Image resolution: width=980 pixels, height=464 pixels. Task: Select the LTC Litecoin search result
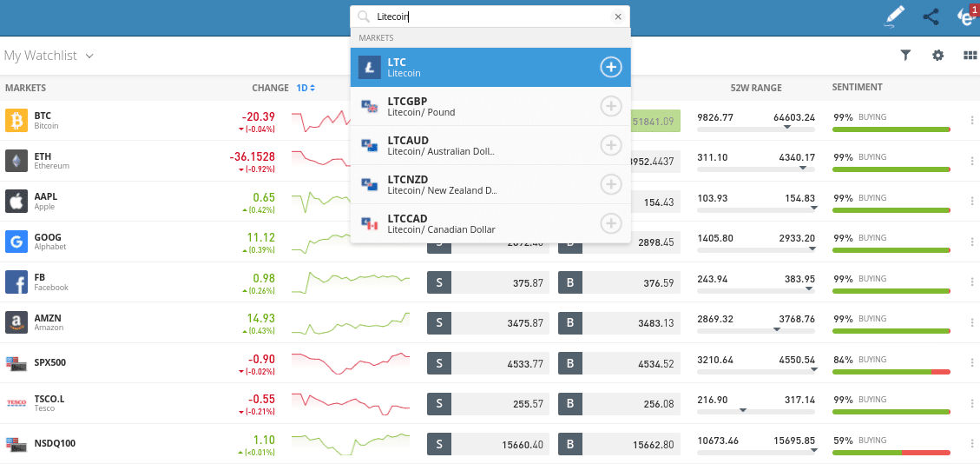click(x=490, y=67)
